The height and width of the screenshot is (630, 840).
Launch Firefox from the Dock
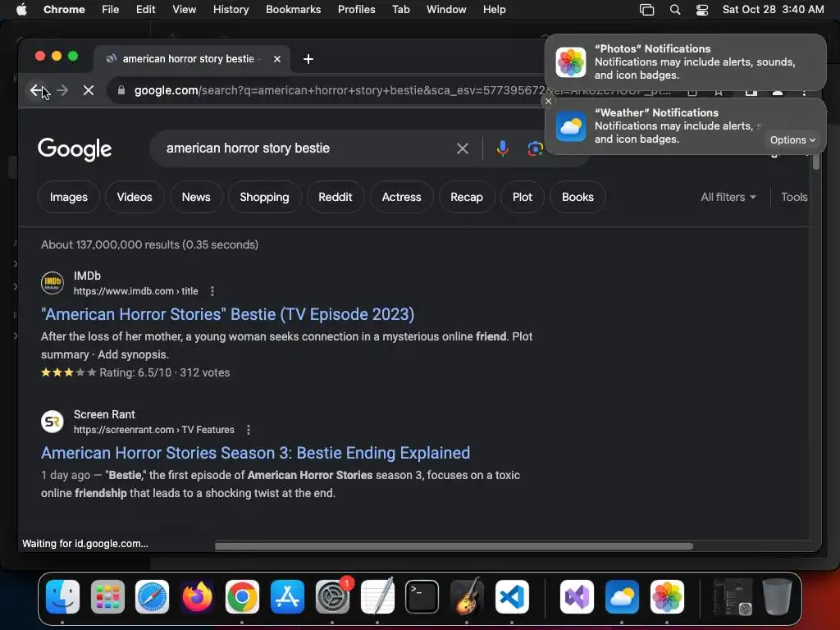[197, 596]
